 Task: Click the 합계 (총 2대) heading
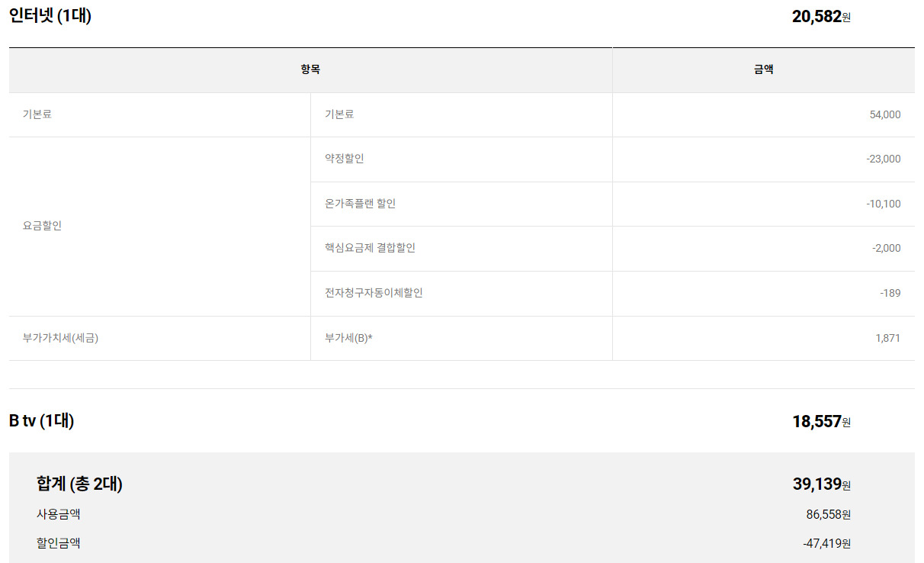click(x=79, y=484)
